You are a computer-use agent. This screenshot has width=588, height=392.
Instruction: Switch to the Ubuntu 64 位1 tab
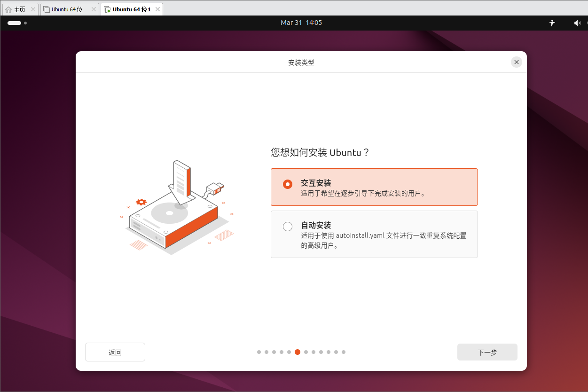[132, 9]
